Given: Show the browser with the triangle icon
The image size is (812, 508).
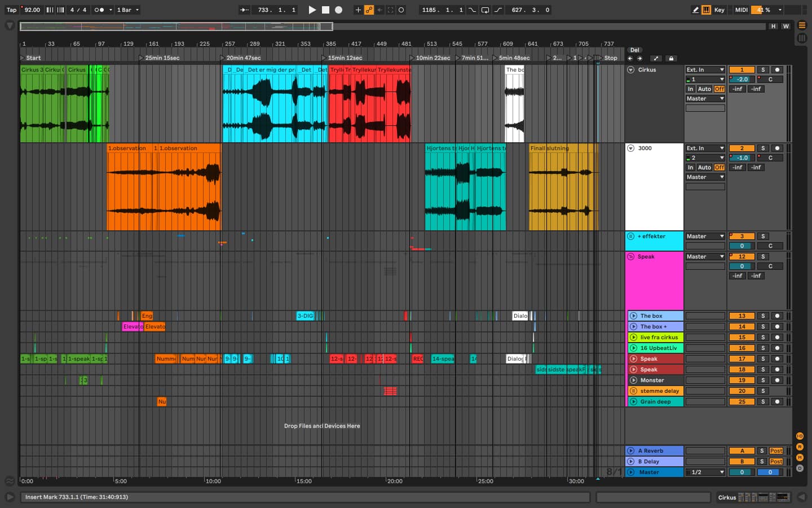Looking at the screenshot, I should (x=10, y=25).
